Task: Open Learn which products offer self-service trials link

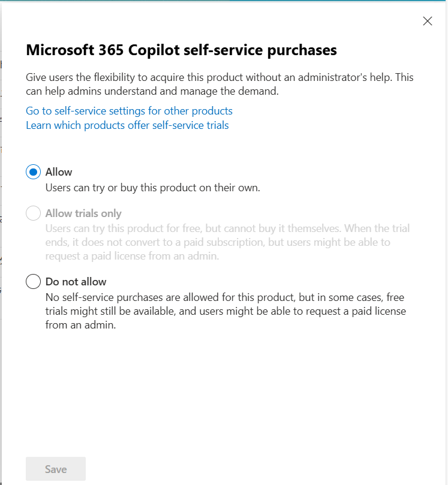Action: (x=127, y=125)
